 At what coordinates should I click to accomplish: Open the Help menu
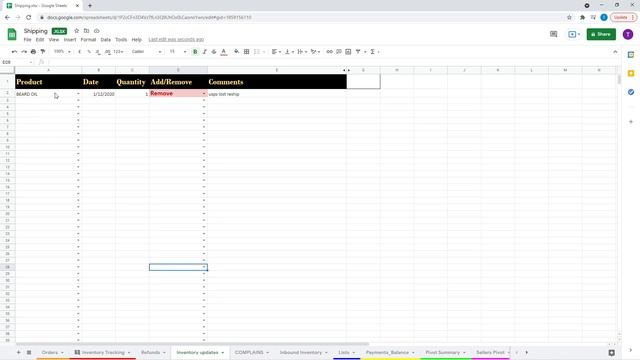tap(137, 40)
